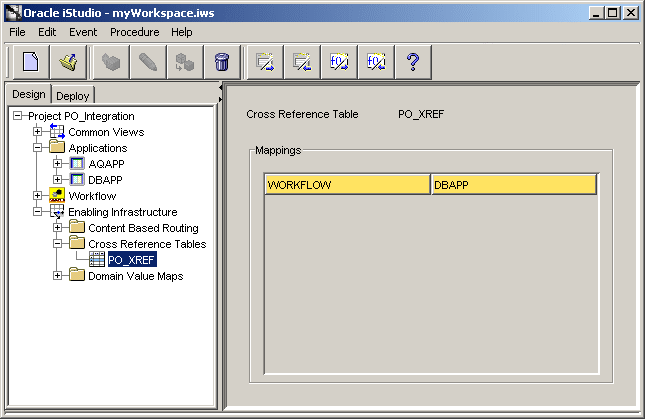Expand the Domain Value Maps node
645x419 pixels.
[x=58, y=276]
